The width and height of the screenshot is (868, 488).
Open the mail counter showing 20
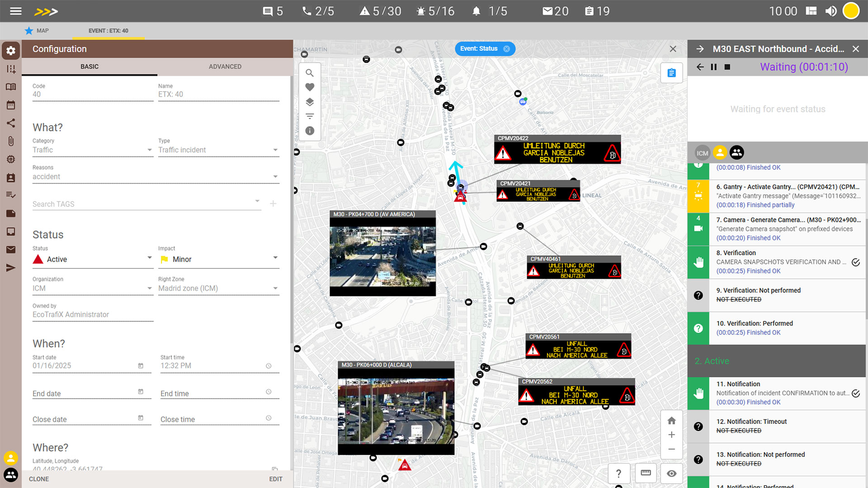[x=555, y=11]
